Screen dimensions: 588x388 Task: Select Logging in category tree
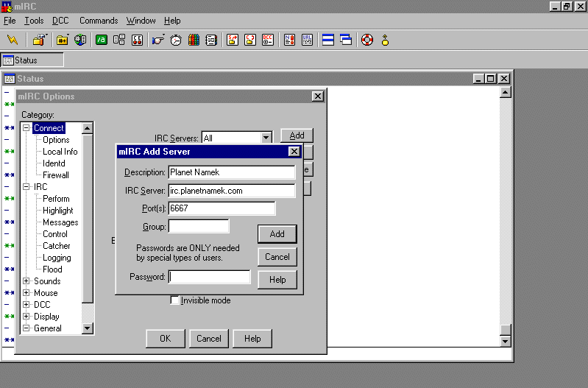(x=57, y=258)
